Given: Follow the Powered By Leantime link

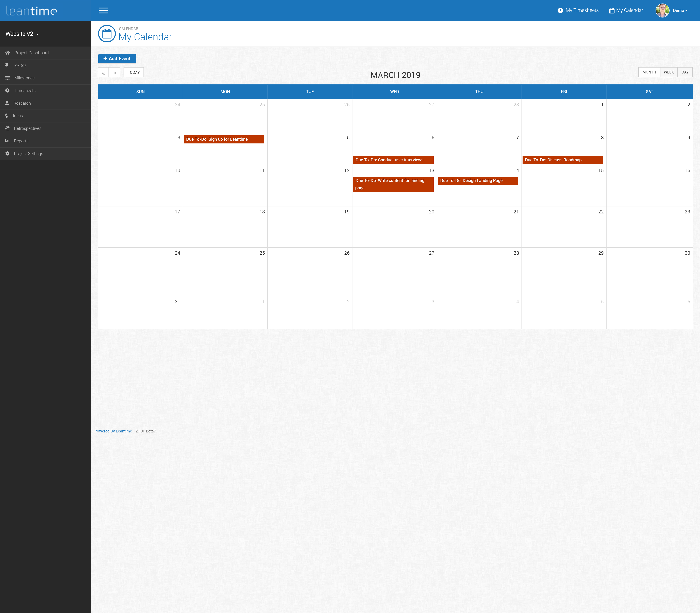Looking at the screenshot, I should click(113, 431).
